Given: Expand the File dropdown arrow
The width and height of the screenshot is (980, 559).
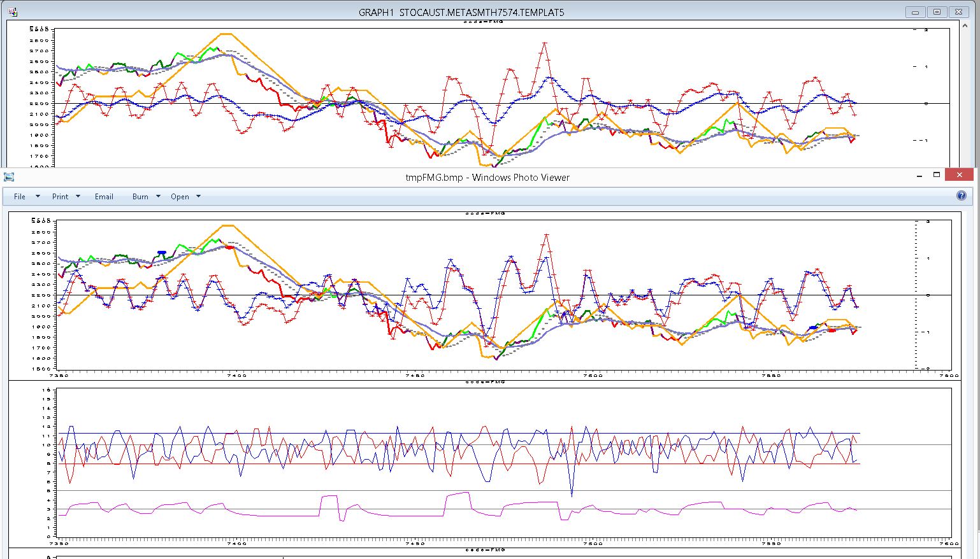Looking at the screenshot, I should tap(38, 196).
